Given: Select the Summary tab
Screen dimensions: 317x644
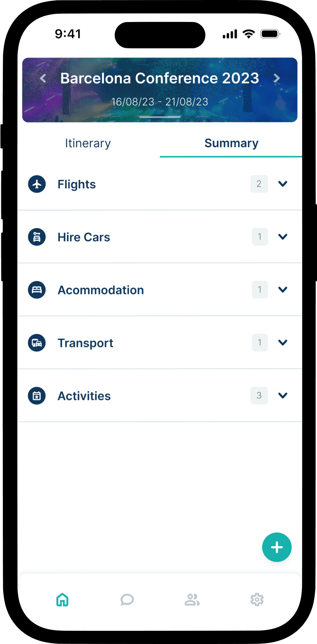Looking at the screenshot, I should (231, 143).
